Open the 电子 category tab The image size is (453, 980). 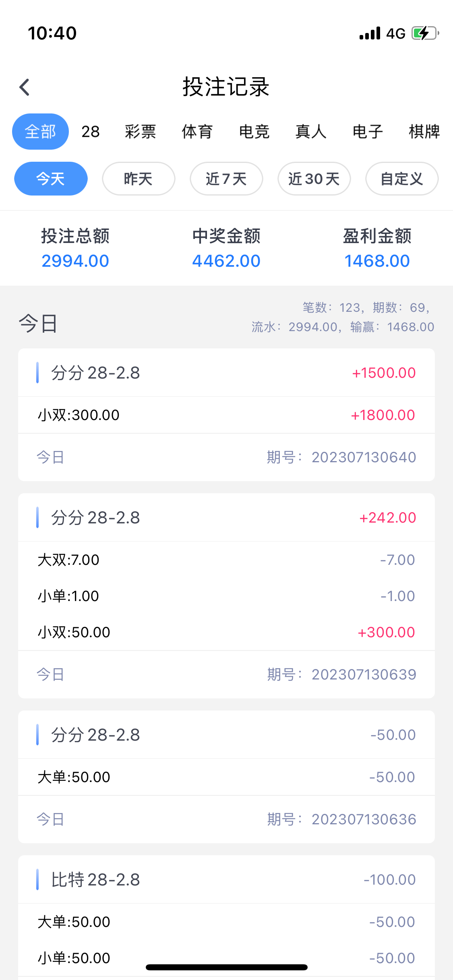coord(368,132)
